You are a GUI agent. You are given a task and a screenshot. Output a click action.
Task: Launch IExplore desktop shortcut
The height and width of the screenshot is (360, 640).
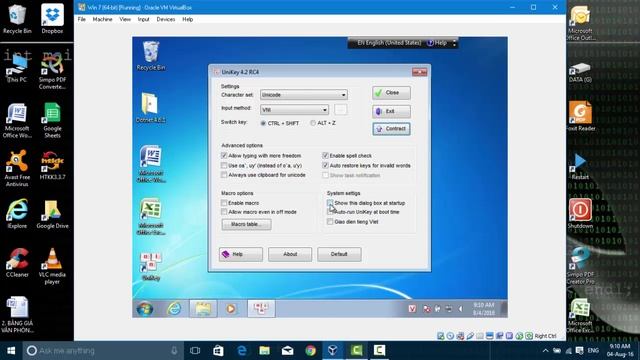(17, 214)
